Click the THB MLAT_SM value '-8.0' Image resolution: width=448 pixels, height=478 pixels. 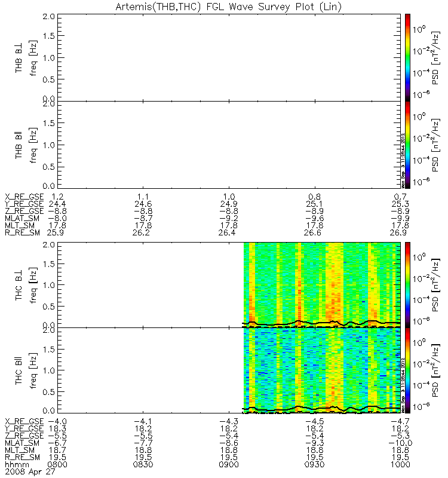[57, 218]
